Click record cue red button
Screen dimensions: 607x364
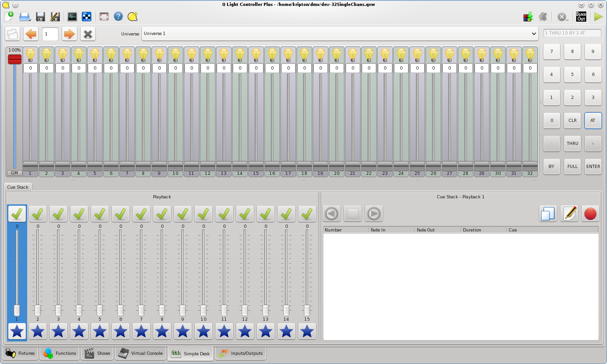[590, 214]
